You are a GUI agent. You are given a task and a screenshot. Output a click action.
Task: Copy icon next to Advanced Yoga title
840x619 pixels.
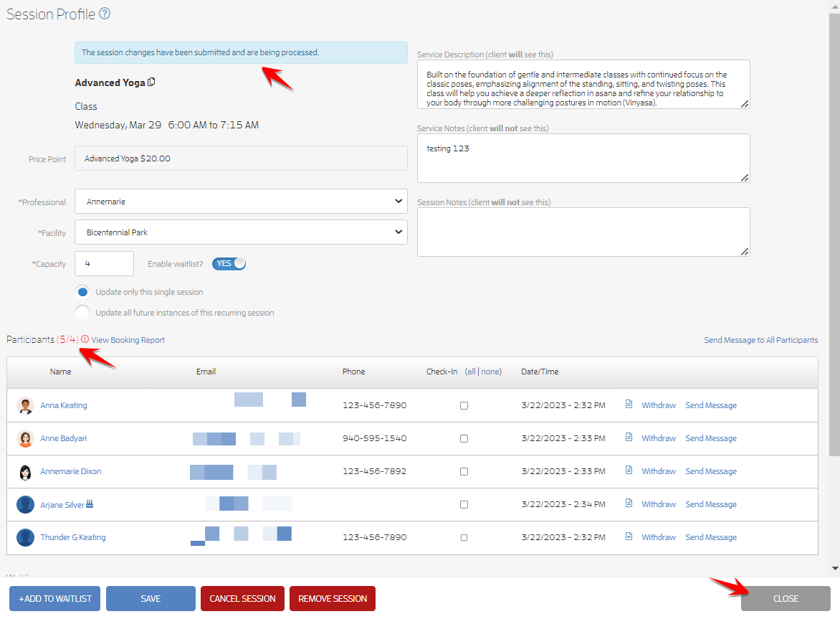pyautogui.click(x=152, y=82)
